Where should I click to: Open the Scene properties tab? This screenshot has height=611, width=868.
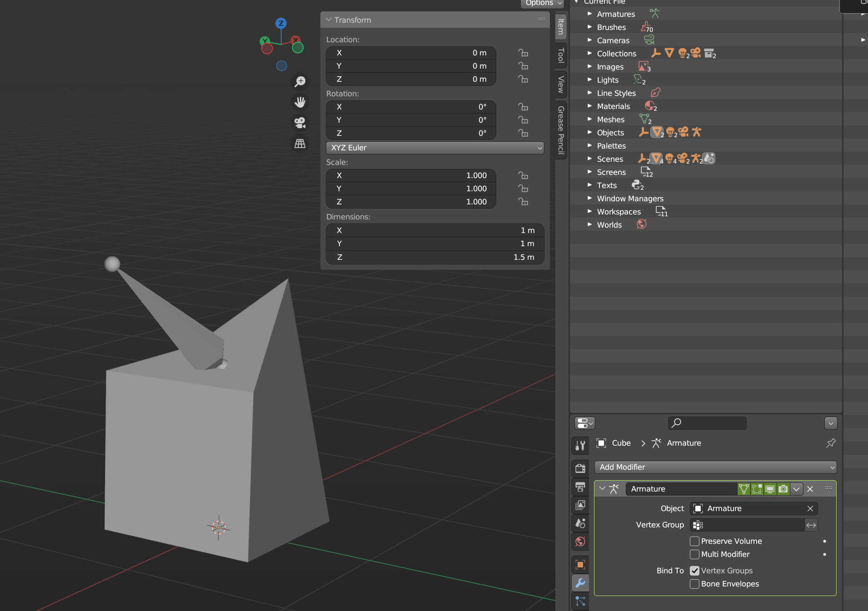580,523
